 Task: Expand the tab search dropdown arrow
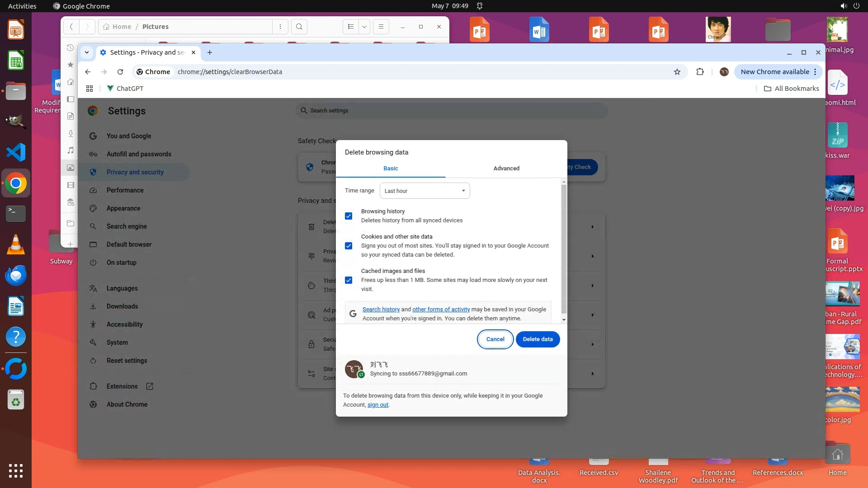[x=87, y=52]
